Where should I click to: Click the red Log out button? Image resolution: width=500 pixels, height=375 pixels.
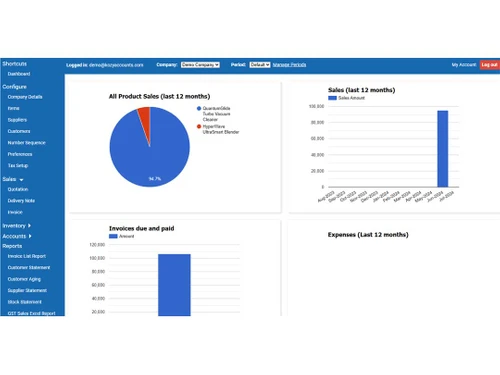489,65
